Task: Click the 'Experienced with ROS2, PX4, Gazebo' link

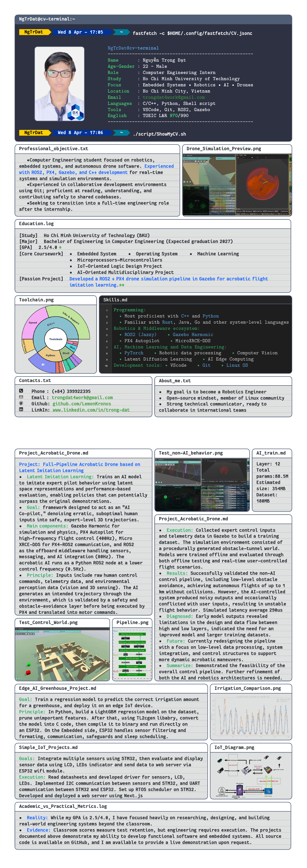Action: click(x=96, y=169)
